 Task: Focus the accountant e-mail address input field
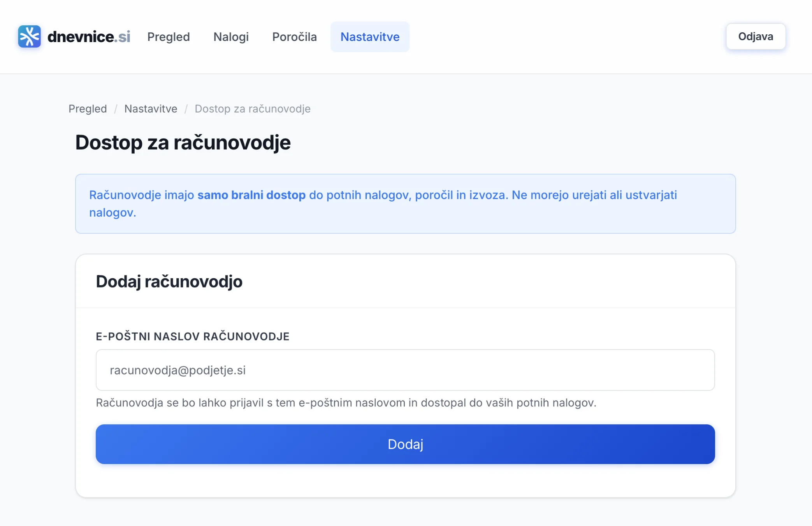(405, 370)
